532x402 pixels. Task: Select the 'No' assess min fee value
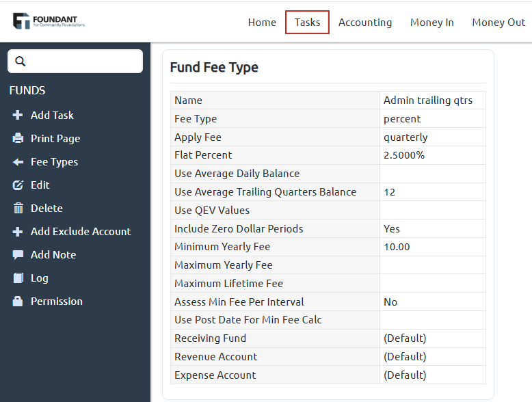(390, 302)
